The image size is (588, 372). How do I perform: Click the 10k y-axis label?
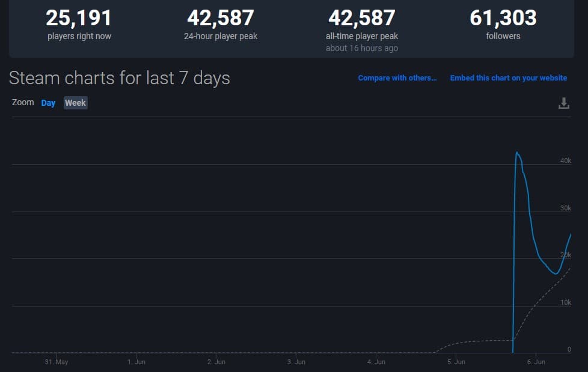pos(566,302)
